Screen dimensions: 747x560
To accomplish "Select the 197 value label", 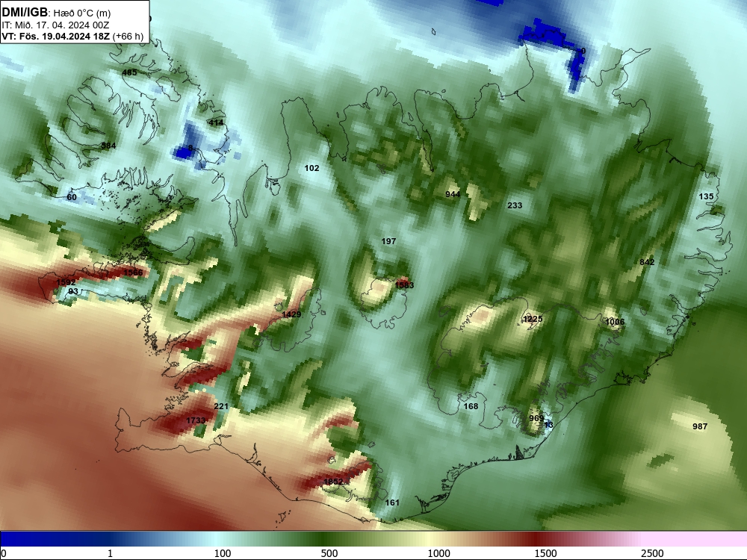I will tap(388, 241).
